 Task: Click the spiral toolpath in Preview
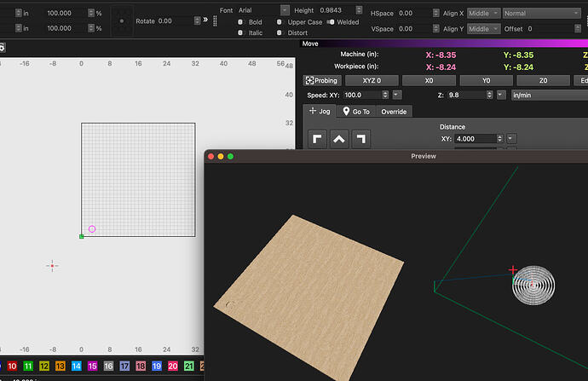[533, 285]
